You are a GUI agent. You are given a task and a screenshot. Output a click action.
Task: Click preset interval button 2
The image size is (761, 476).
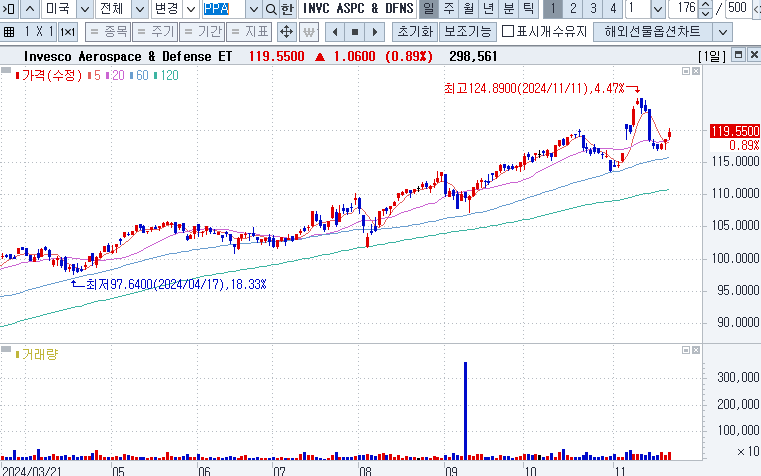click(x=573, y=9)
